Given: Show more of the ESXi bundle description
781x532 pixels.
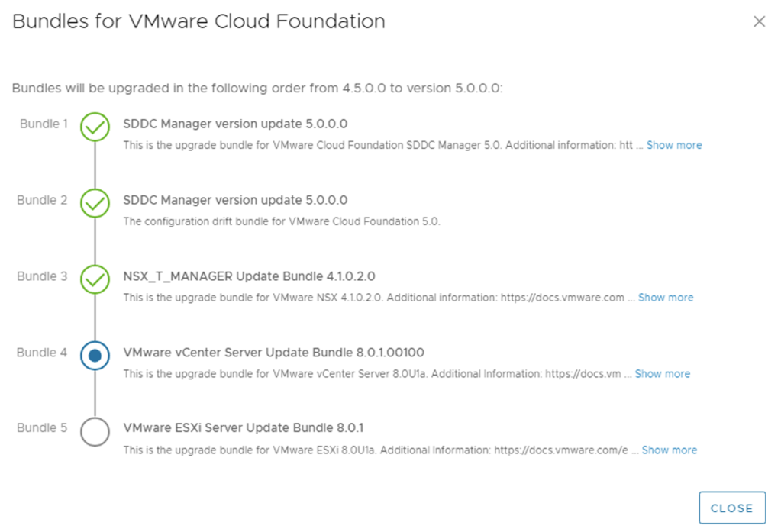Looking at the screenshot, I should [x=669, y=450].
